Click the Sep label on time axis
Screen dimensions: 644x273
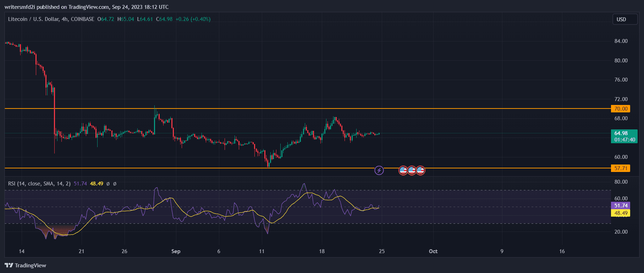click(x=176, y=251)
